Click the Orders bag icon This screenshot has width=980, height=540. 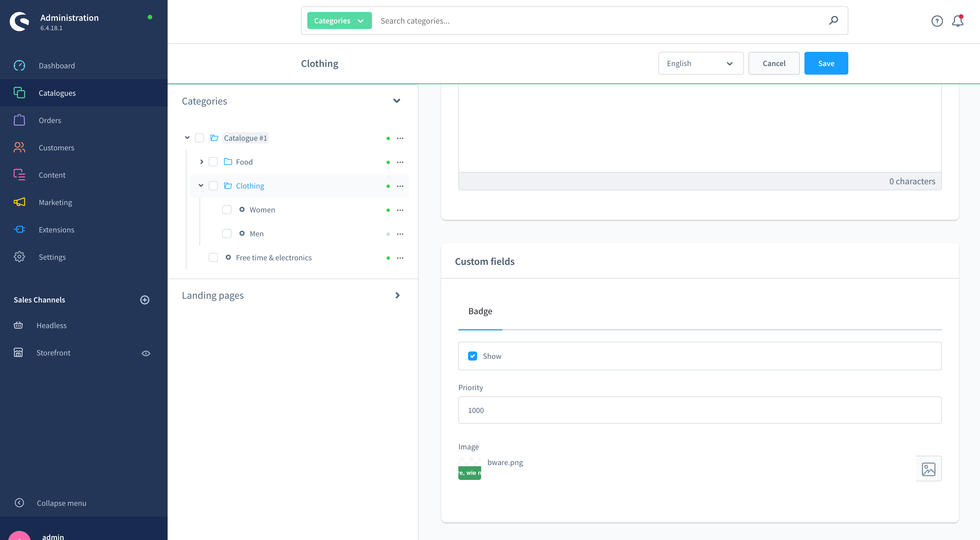click(19, 120)
